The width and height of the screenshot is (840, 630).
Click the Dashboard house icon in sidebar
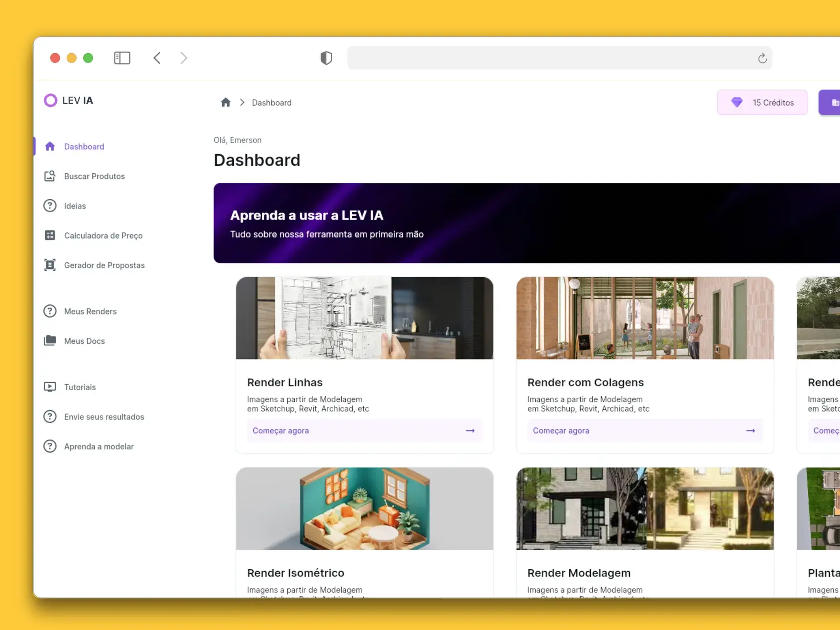50,147
